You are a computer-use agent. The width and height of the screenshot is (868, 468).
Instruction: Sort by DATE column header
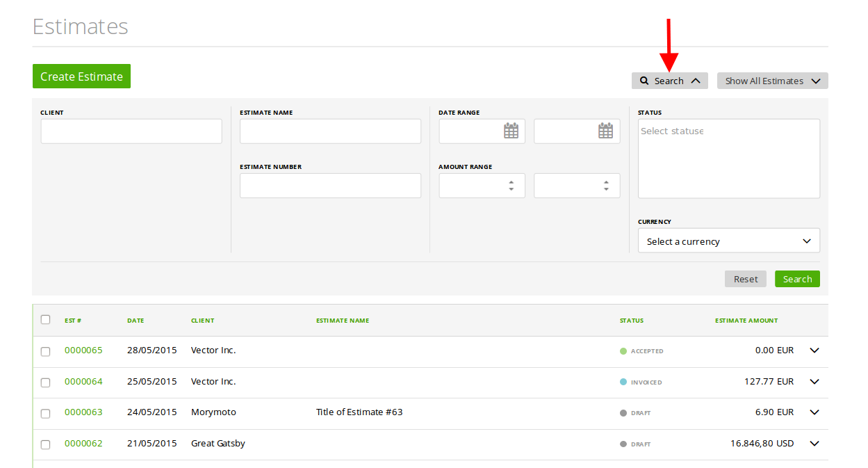pos(136,321)
